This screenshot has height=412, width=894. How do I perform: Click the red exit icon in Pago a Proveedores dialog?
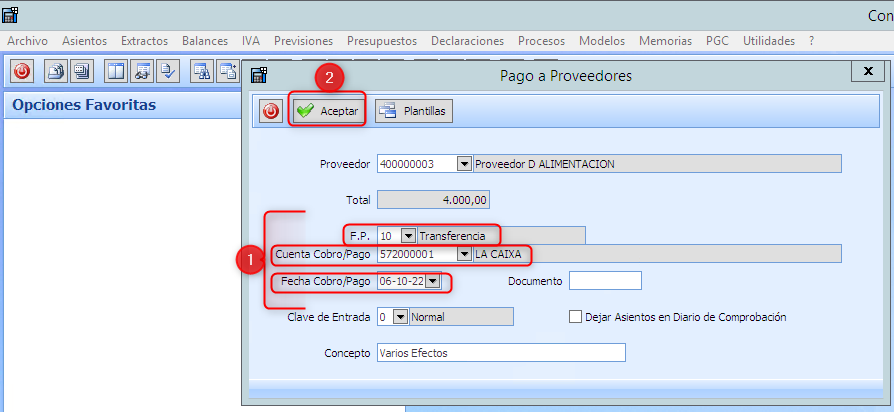point(271,111)
